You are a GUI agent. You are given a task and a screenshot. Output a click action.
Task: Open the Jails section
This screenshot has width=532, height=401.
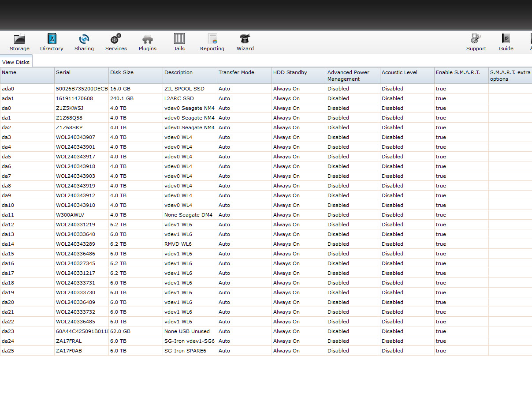click(x=179, y=42)
